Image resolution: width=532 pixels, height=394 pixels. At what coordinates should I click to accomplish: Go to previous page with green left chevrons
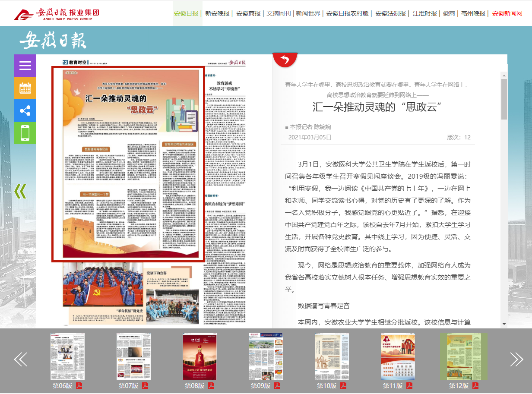point(20,191)
